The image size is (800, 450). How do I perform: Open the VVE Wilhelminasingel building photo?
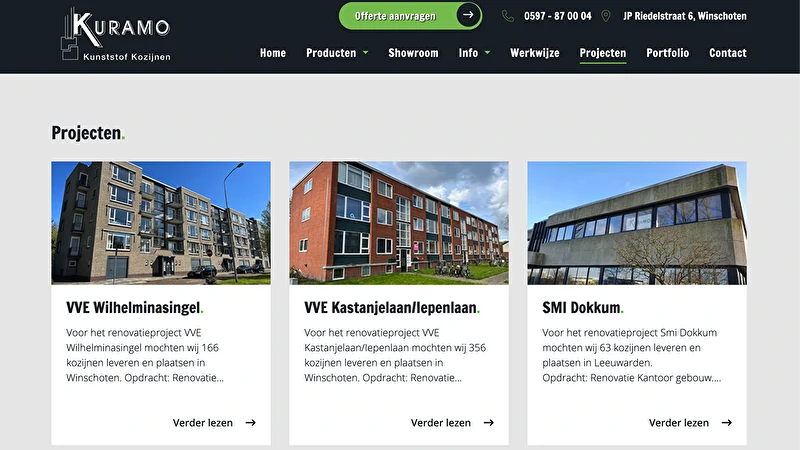tap(161, 223)
